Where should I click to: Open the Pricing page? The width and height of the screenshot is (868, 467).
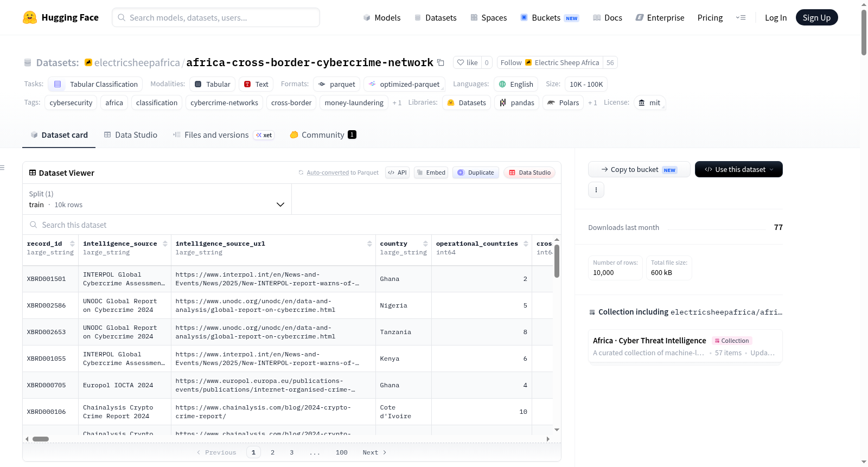click(x=710, y=17)
